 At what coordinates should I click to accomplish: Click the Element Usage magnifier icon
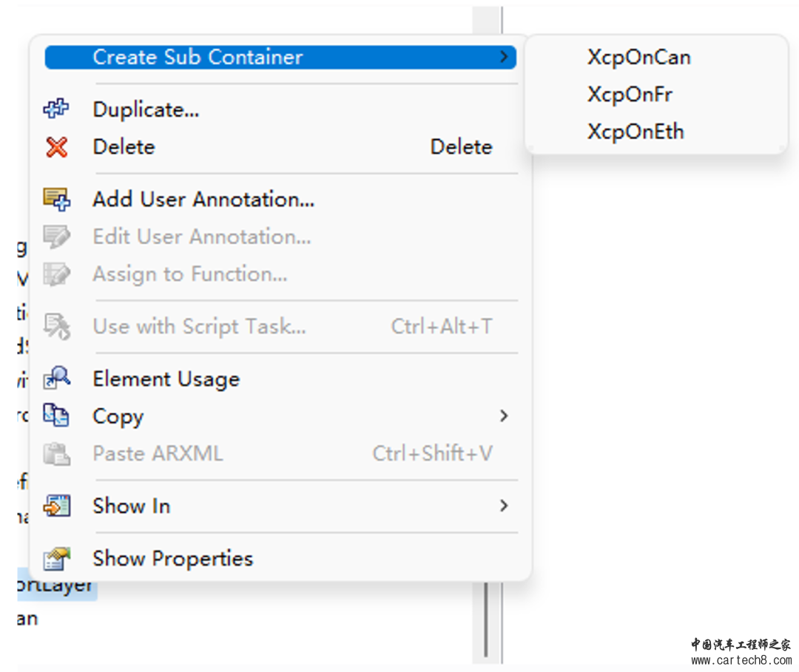[x=56, y=379]
